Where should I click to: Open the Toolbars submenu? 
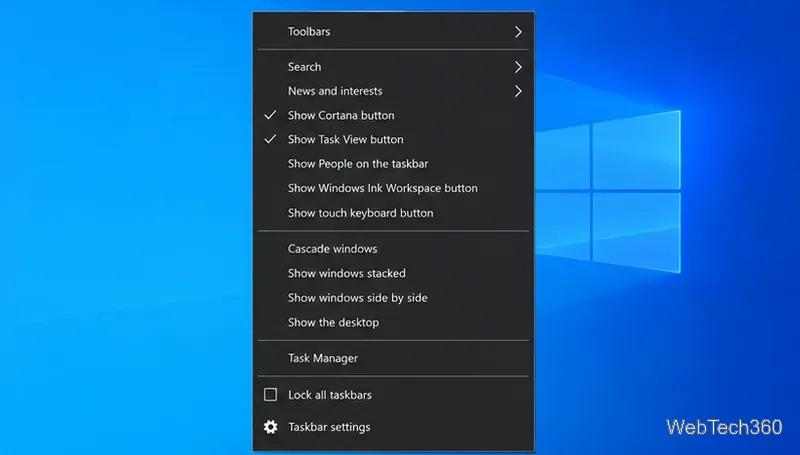pos(393,32)
